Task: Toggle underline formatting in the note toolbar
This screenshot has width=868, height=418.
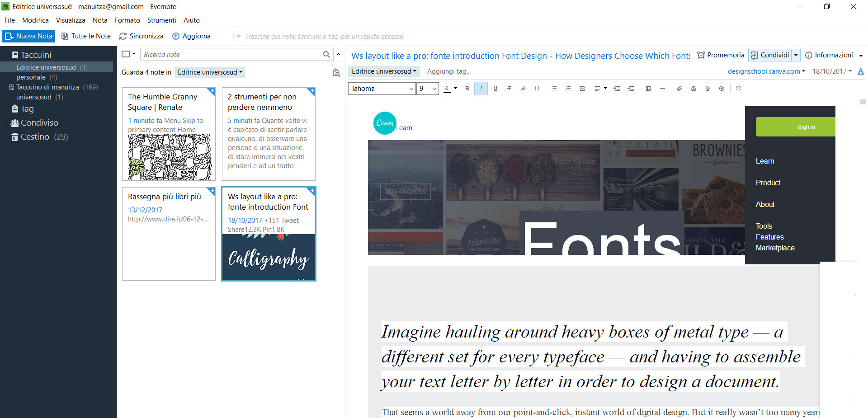Action: [x=495, y=89]
